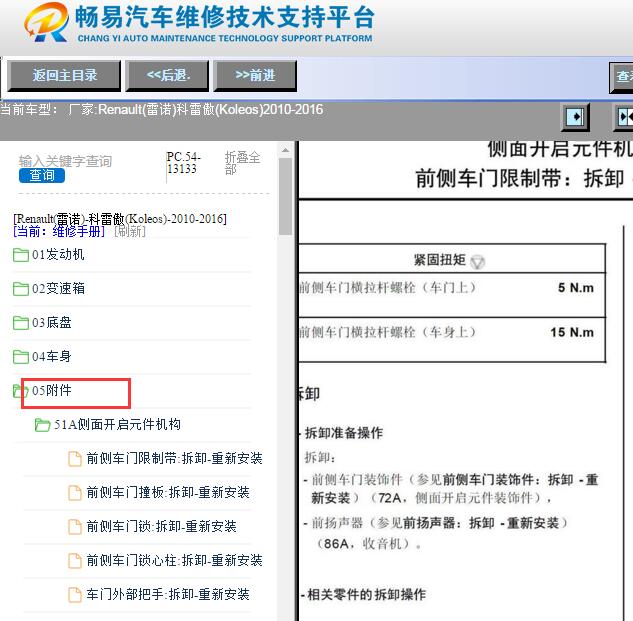Click the single right-arrow panel icon
The height and width of the screenshot is (621, 633).
575,117
